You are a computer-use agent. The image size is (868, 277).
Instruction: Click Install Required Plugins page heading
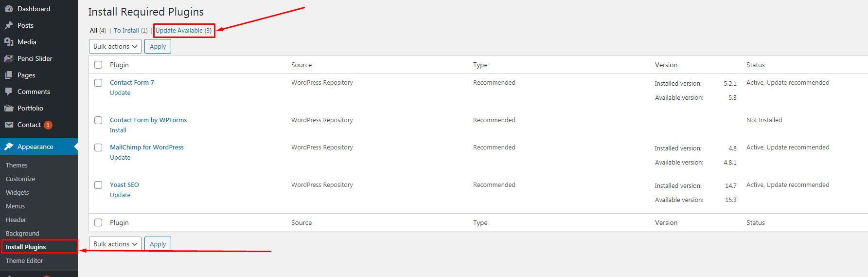[146, 12]
